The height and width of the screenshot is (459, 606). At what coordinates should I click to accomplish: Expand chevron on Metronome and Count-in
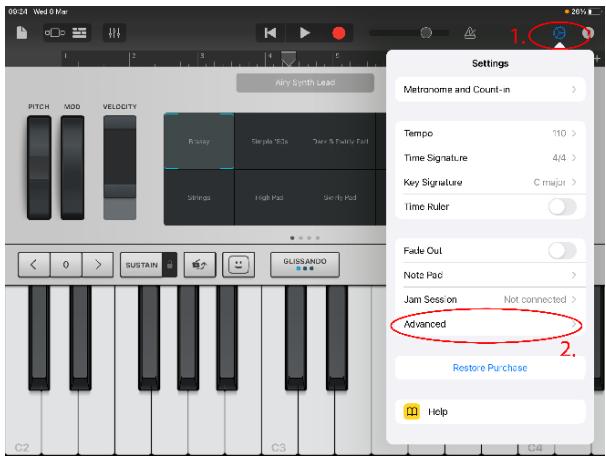click(574, 90)
